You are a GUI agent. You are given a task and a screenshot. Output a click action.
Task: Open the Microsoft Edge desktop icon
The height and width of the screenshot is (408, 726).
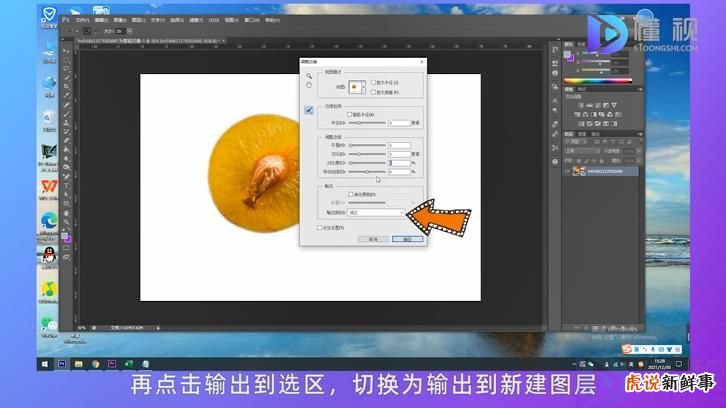click(x=49, y=220)
